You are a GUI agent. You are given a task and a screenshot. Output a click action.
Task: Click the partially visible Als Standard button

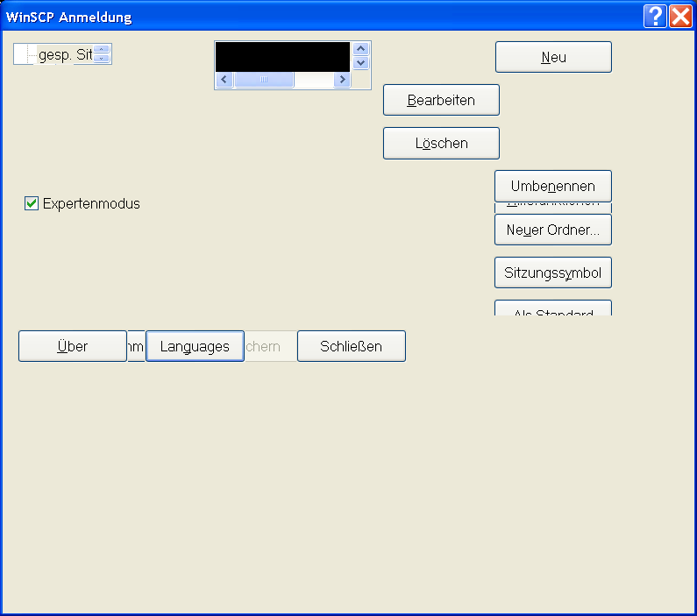pos(553,309)
